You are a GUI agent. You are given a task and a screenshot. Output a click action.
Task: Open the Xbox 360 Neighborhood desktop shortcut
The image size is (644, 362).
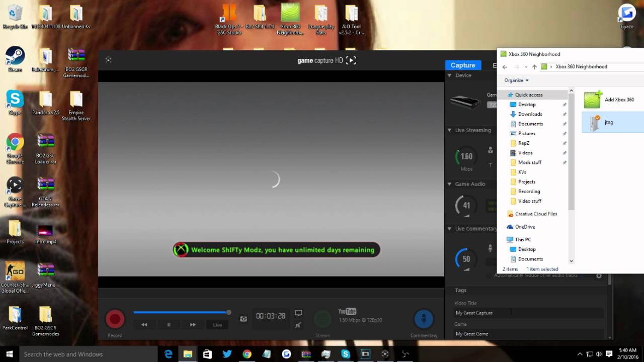290,19
